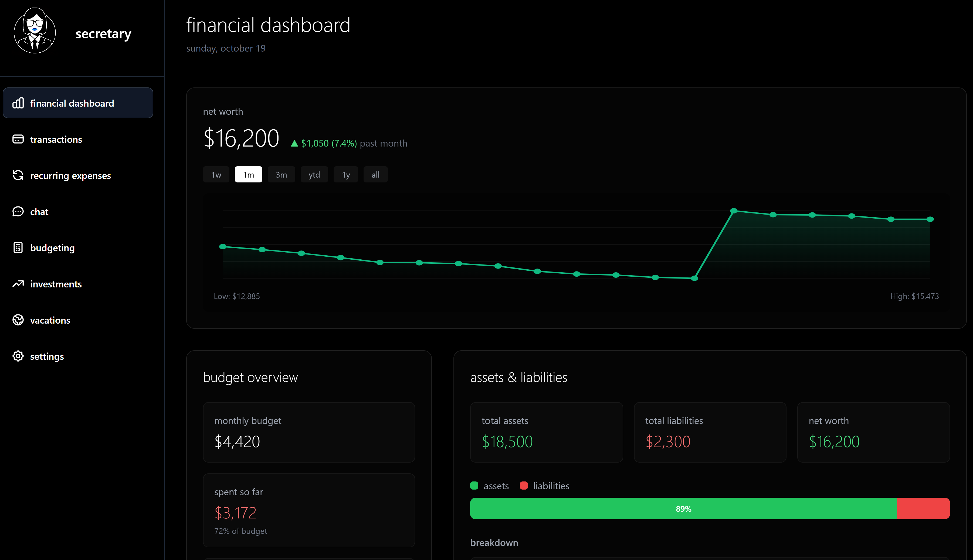Click the recurring expenses refresh icon
973x560 pixels.
pyautogui.click(x=18, y=175)
